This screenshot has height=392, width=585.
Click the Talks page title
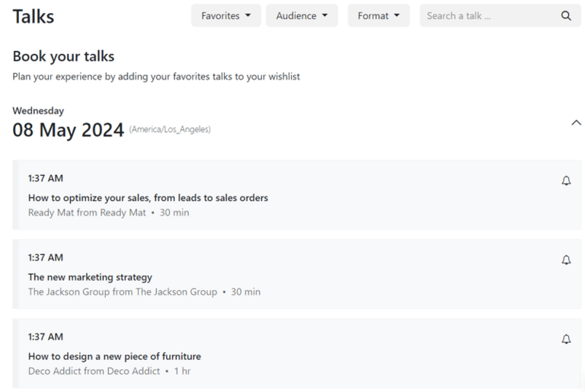[34, 16]
